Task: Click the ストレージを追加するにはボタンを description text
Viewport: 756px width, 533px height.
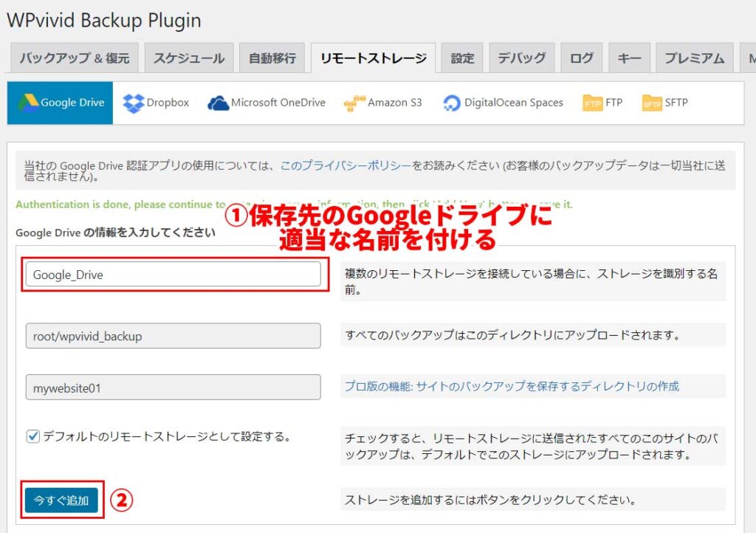Action: pos(490,500)
